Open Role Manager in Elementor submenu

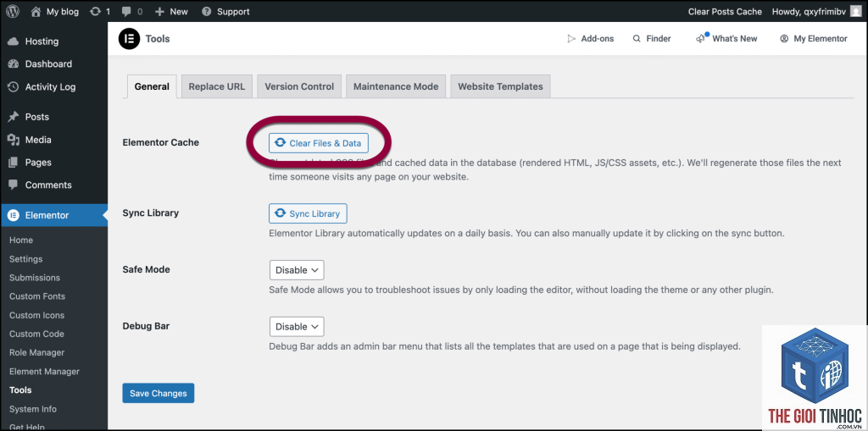pos(36,352)
